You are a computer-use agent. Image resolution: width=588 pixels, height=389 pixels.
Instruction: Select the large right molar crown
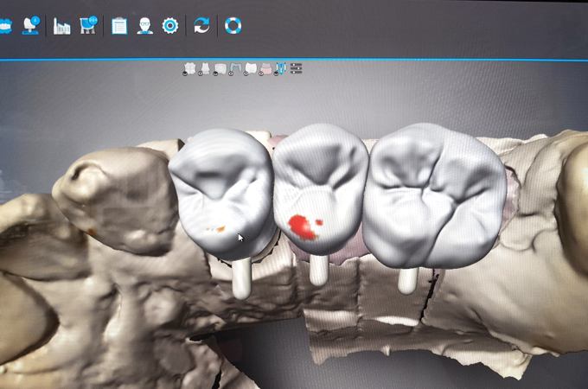pyautogui.click(x=435, y=194)
